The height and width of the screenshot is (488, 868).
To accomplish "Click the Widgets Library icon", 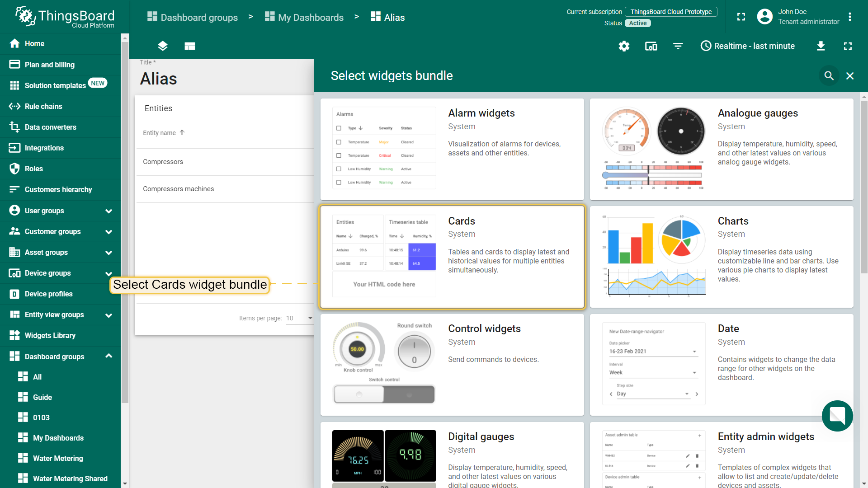I will [x=14, y=335].
